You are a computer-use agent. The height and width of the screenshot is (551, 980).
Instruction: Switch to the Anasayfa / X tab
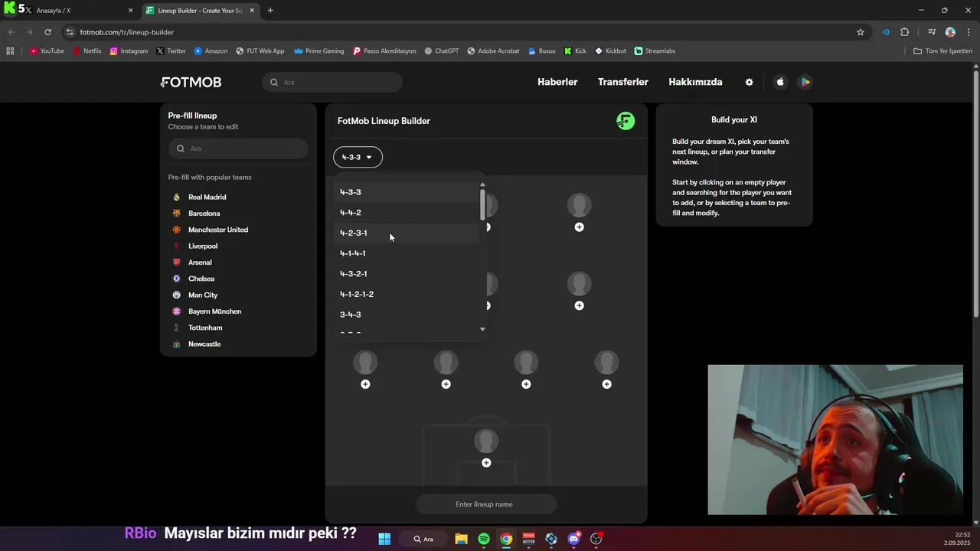point(77,11)
